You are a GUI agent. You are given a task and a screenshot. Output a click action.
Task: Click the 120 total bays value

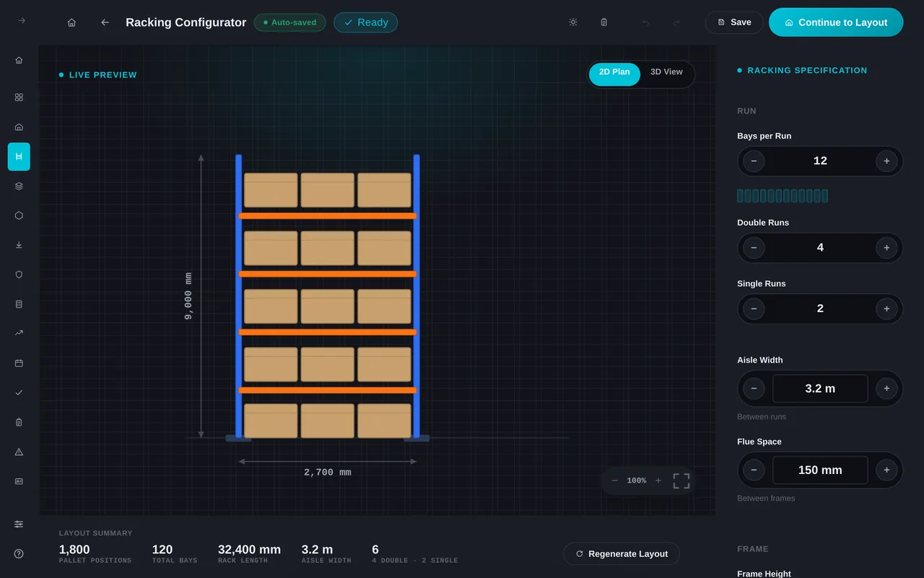pyautogui.click(x=162, y=550)
